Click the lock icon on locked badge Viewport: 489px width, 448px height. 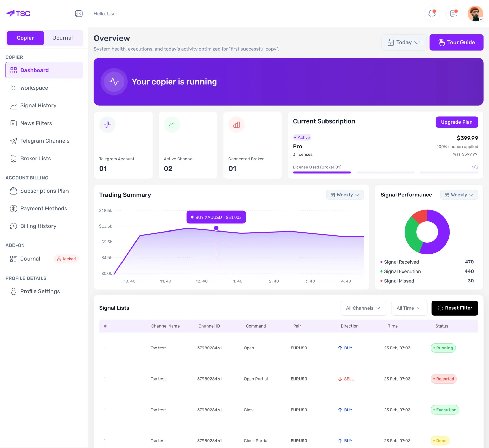[x=59, y=259]
